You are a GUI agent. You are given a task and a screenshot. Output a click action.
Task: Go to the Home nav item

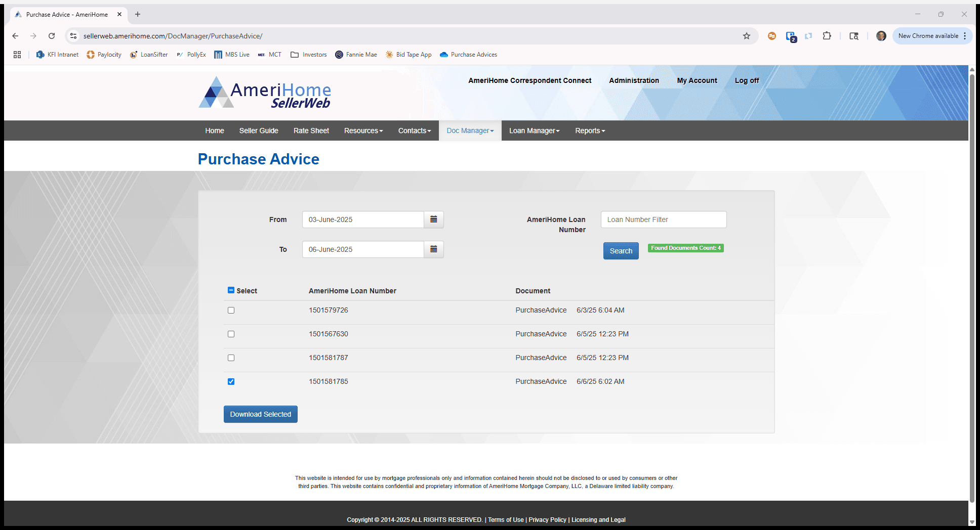tap(215, 130)
